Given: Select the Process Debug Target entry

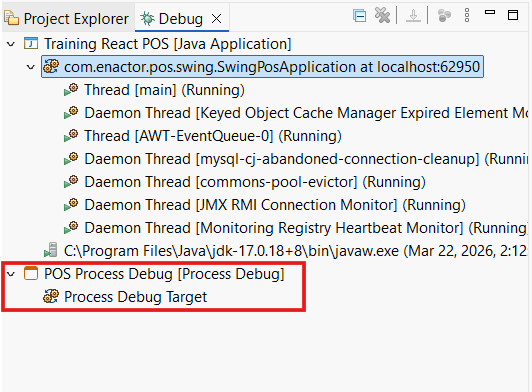Looking at the screenshot, I should click(x=135, y=297).
